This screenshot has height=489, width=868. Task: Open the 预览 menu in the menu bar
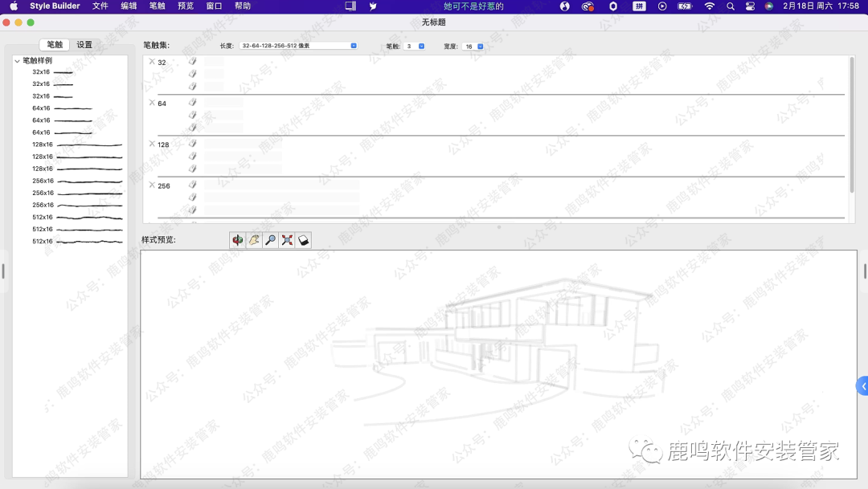tap(186, 6)
